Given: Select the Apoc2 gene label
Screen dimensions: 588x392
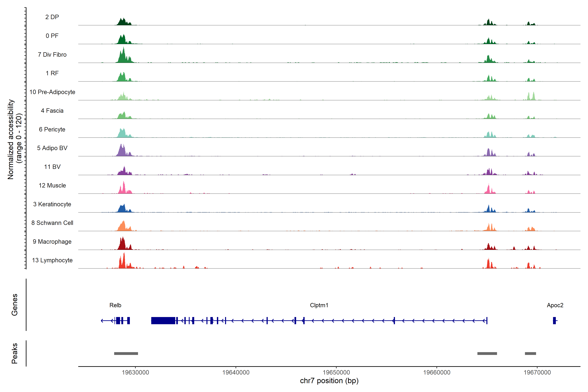Looking at the screenshot, I should pos(555,305).
